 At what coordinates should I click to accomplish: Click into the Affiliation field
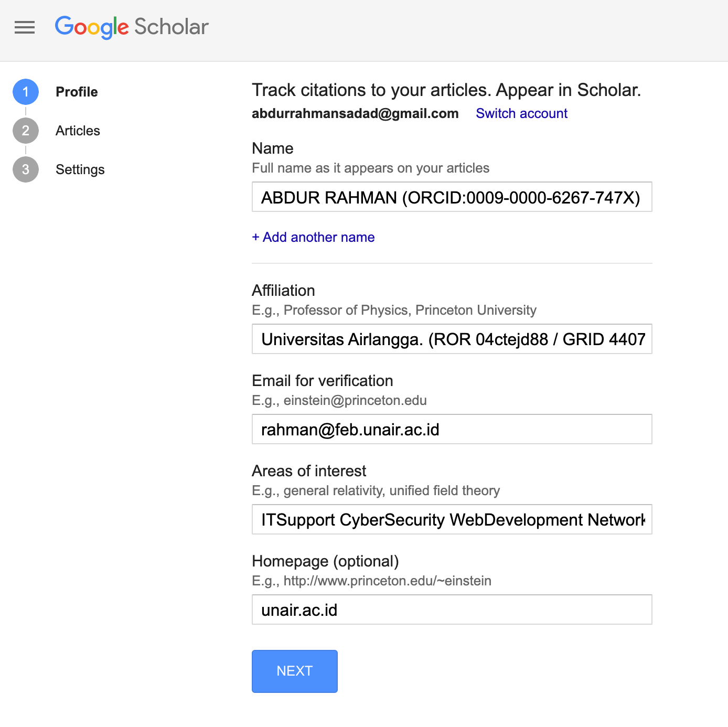[x=452, y=339]
